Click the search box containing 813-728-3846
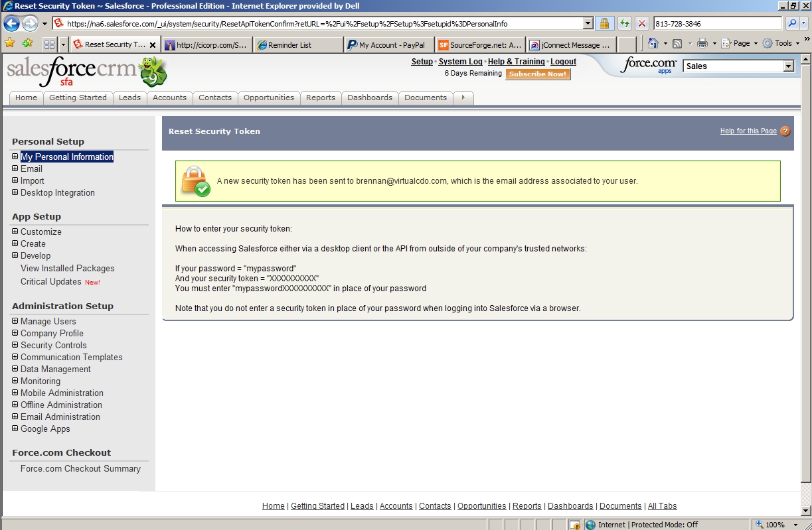The height and width of the screenshot is (530, 812). point(718,24)
